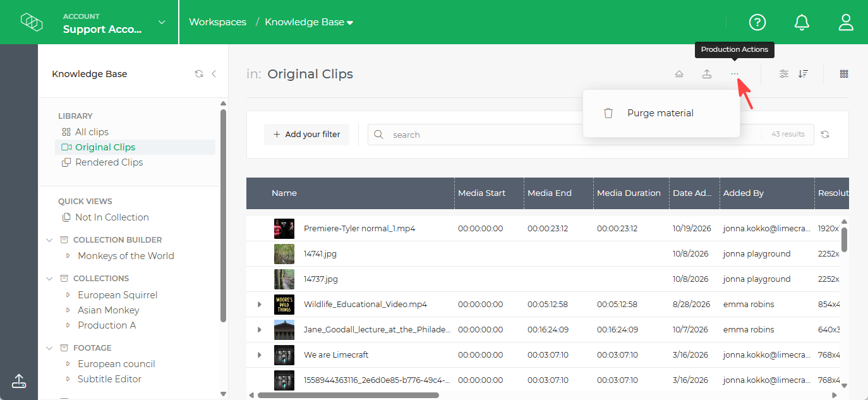Open the Account Support dropdown
Screen dimensions: 868x400
coord(162,23)
